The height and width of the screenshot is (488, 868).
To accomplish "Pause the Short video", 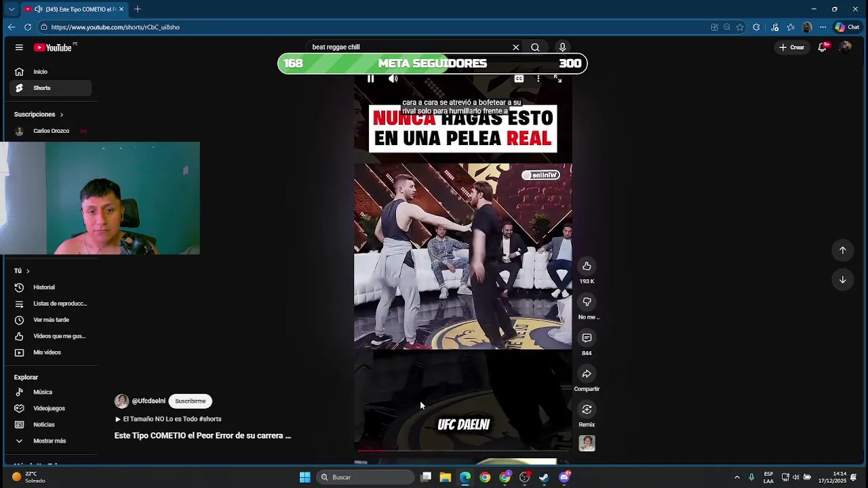I will click(x=370, y=79).
